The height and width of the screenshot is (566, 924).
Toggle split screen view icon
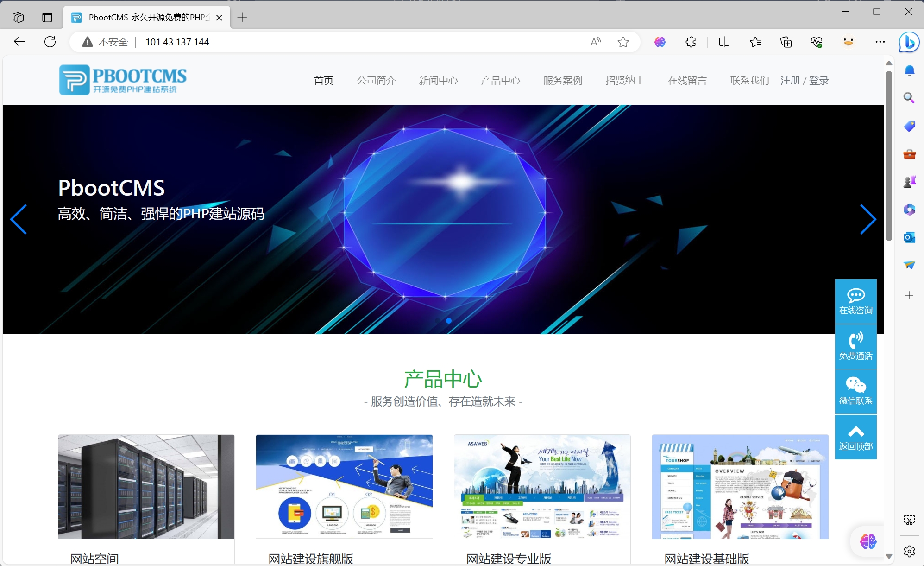724,42
